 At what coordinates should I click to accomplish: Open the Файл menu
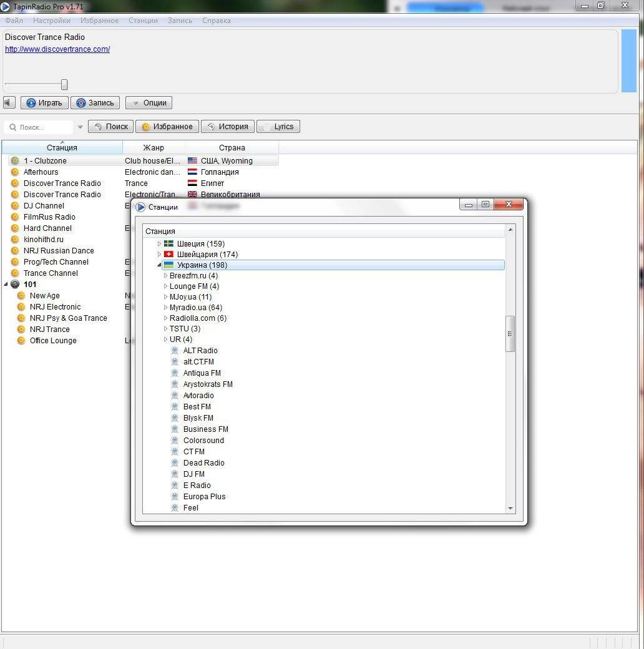coord(14,20)
